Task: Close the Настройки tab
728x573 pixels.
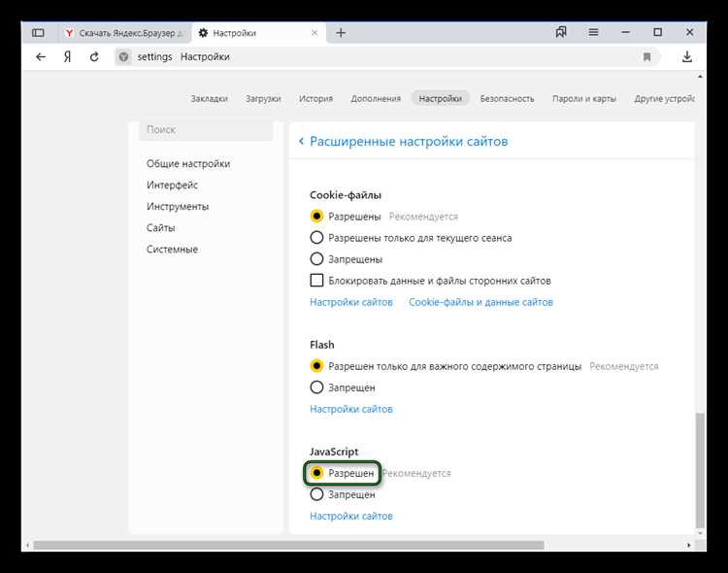Action: tap(314, 33)
